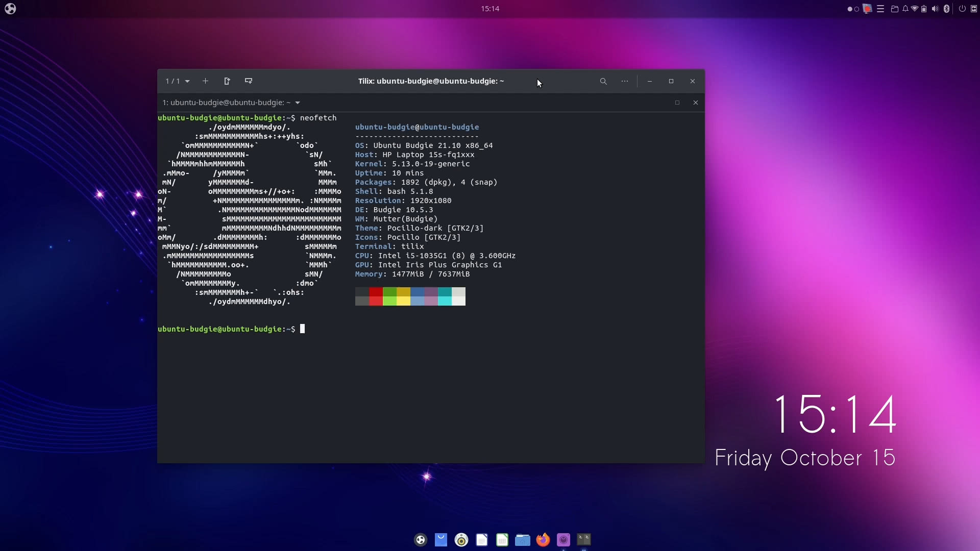Click the red swatch in the neofetch palette
The height and width of the screenshot is (551, 980).
tap(376, 296)
